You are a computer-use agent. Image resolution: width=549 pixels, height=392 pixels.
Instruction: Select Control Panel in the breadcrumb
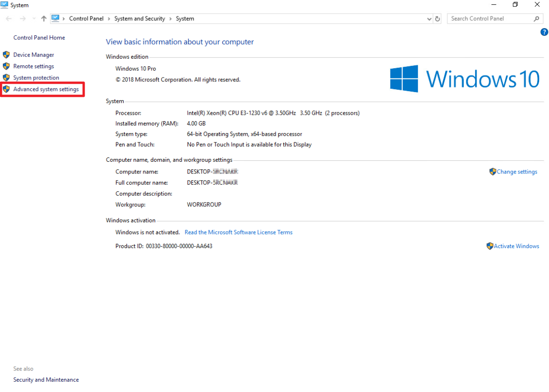point(86,18)
